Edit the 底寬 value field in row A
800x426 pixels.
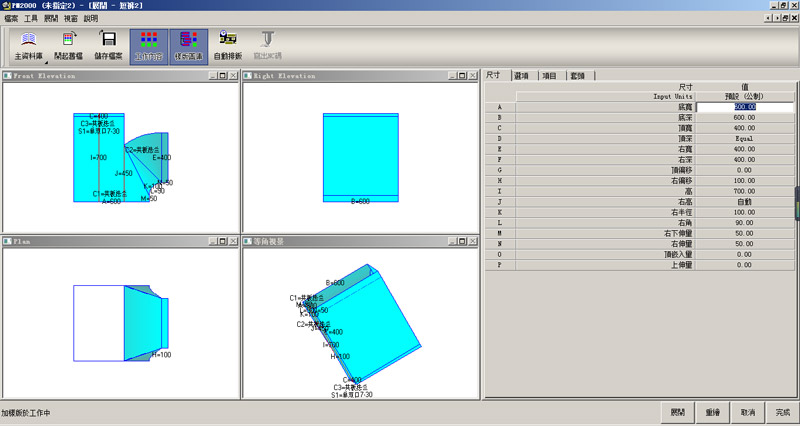745,107
